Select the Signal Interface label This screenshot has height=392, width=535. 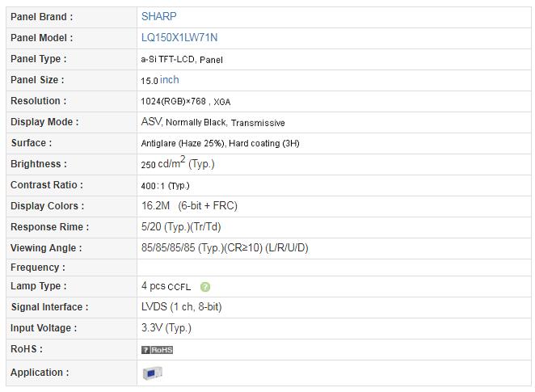point(50,307)
